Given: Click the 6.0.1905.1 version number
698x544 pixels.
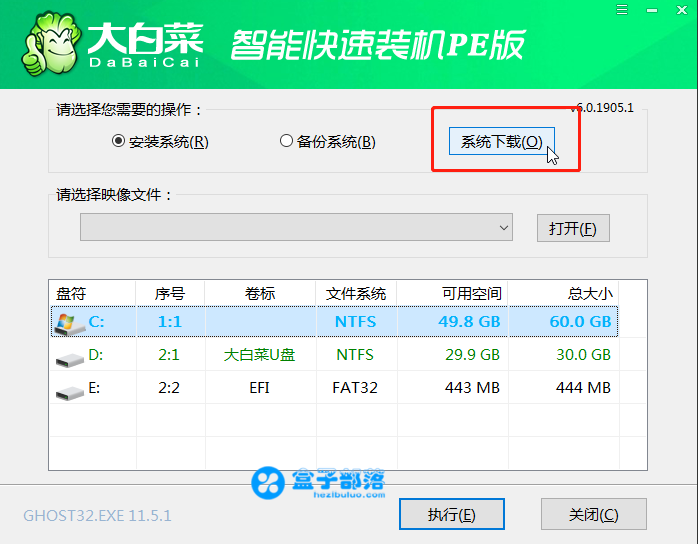Looking at the screenshot, I should click(603, 108).
